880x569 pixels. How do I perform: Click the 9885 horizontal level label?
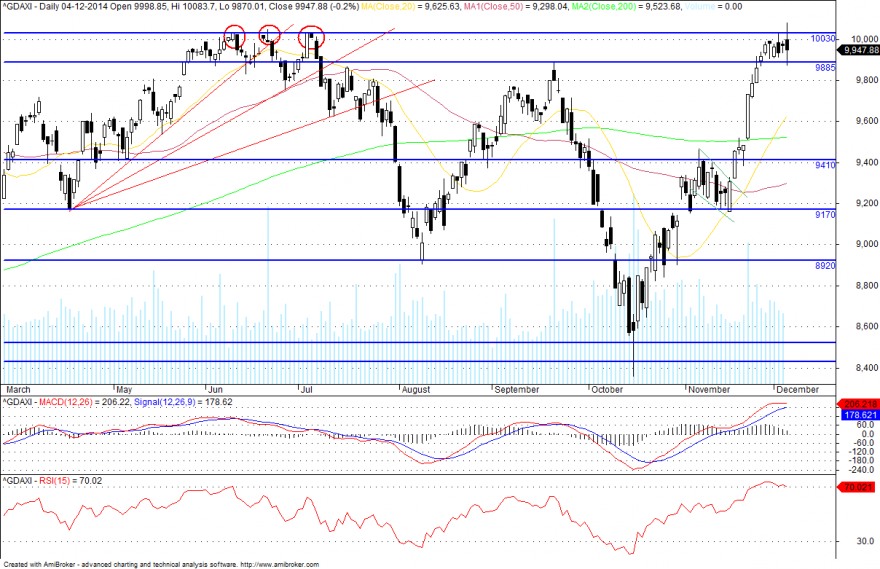pyautogui.click(x=825, y=67)
